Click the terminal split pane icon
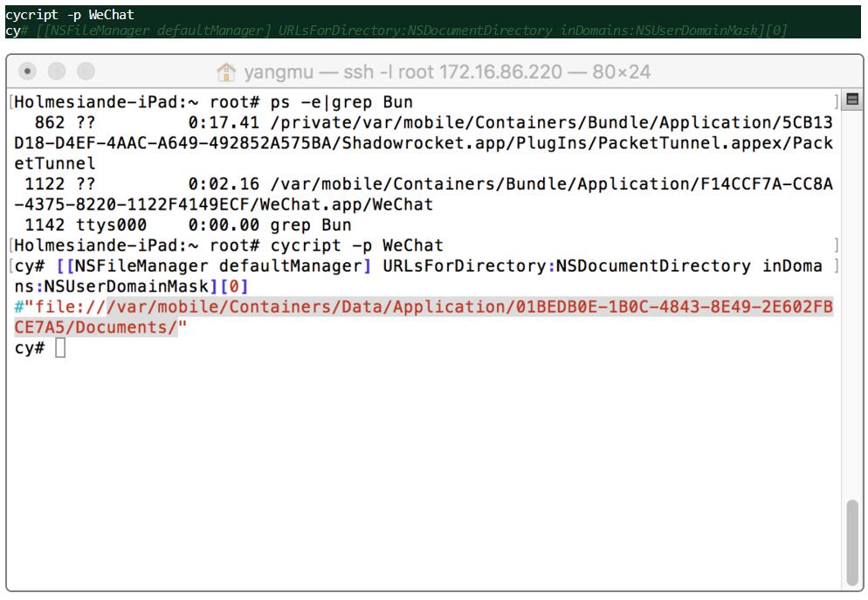This screenshot has height=600, width=868. pos(852,100)
